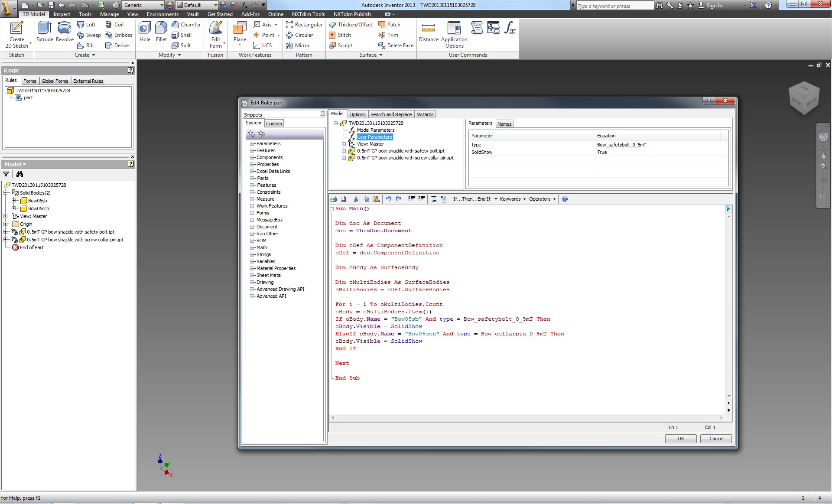The height and width of the screenshot is (504, 832).
Task: Click the paste icon in editor toolbar
Action: click(x=376, y=199)
